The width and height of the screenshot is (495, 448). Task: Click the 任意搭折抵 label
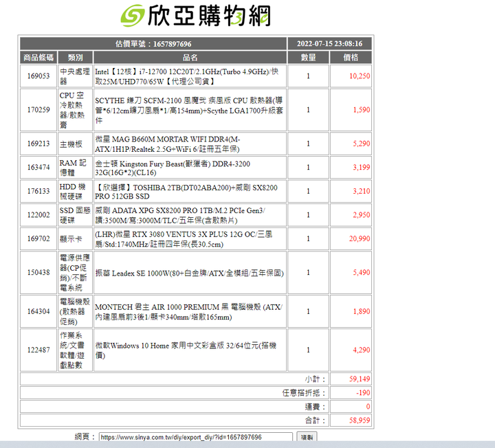tap(304, 393)
